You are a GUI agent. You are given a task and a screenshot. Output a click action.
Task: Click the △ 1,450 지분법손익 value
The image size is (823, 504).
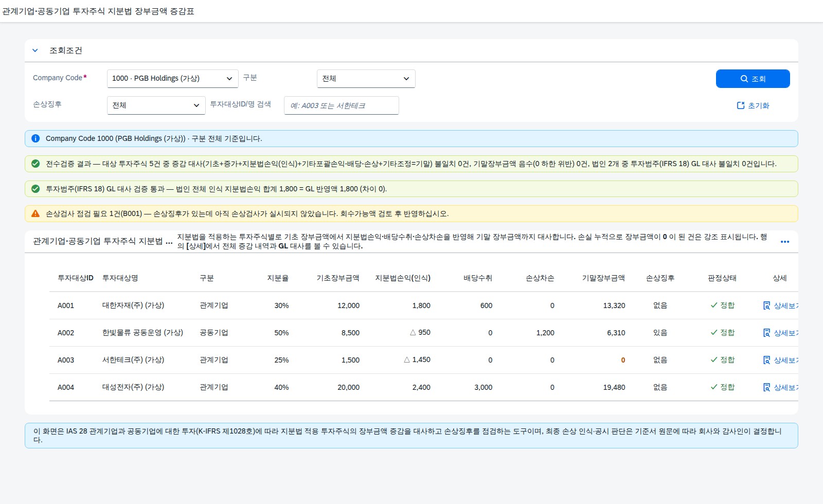pyautogui.click(x=417, y=360)
